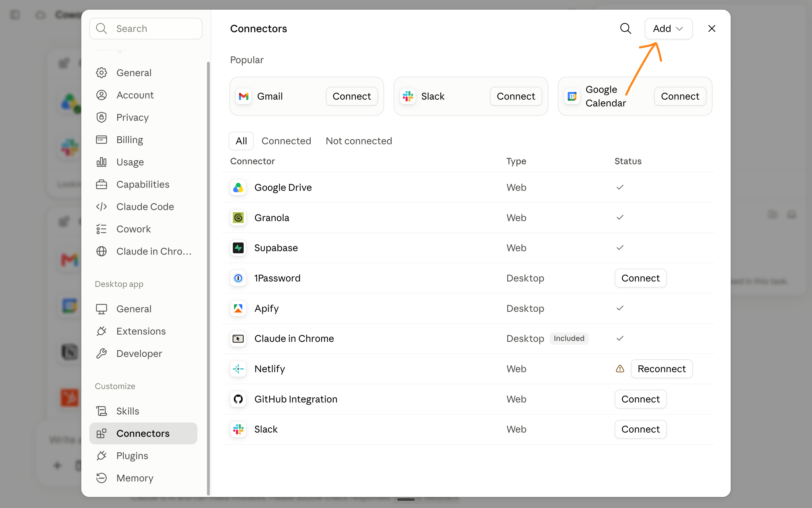Viewport: 812px width, 508px height.
Task: Click the Granola connector name
Action: click(271, 218)
